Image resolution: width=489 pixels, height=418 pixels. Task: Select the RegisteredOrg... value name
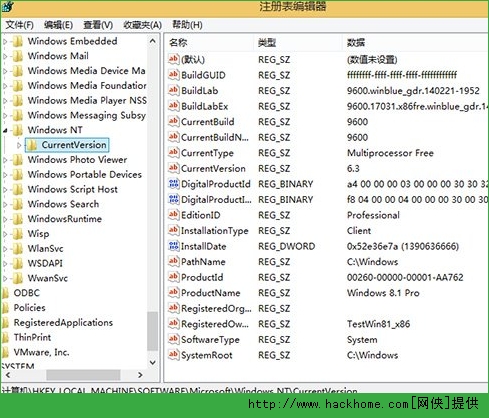(x=216, y=308)
